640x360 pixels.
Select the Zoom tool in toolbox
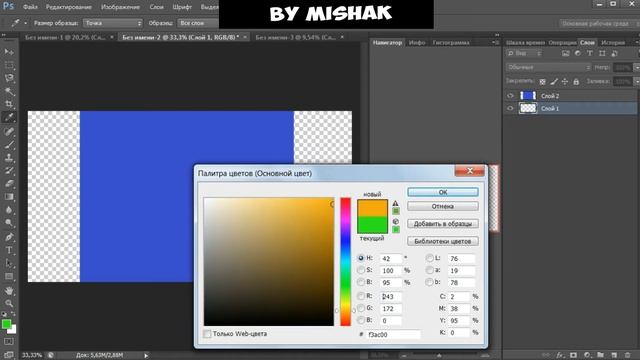pyautogui.click(x=9, y=303)
